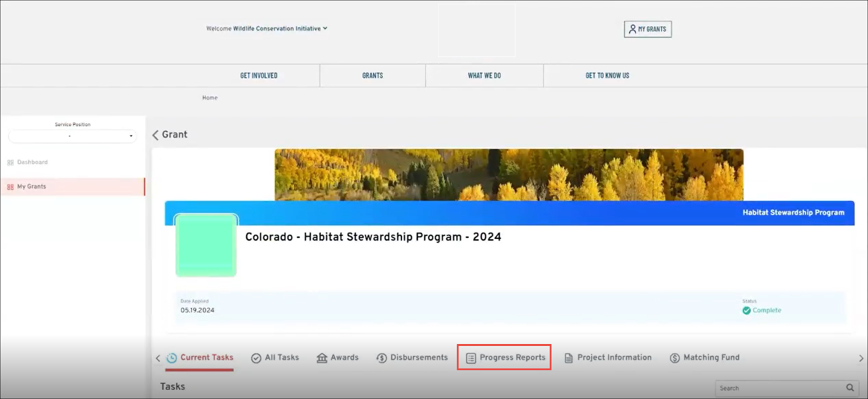Click the Matching Fund dollar icon

pyautogui.click(x=674, y=358)
